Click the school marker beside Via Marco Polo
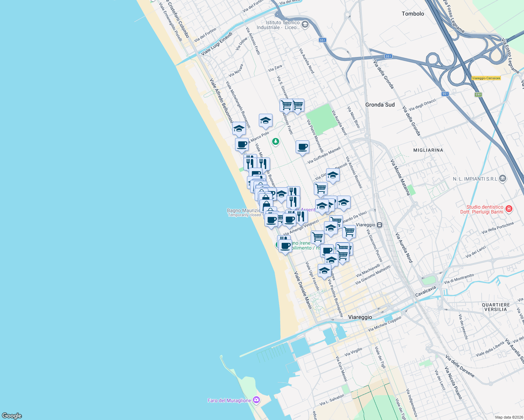The height and width of the screenshot is (420, 524). click(266, 121)
